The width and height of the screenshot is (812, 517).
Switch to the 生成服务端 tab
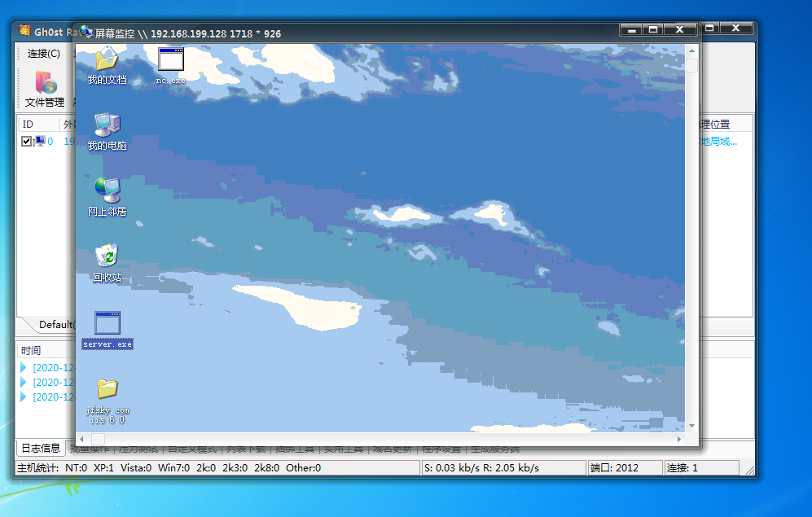click(494, 449)
